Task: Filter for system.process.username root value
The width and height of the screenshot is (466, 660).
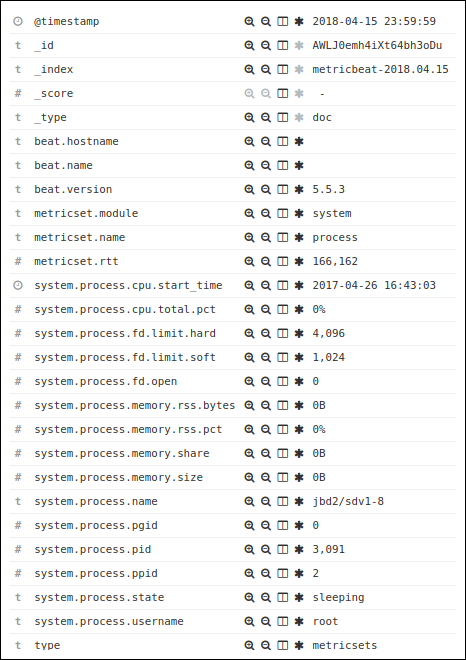Action: pos(249,621)
